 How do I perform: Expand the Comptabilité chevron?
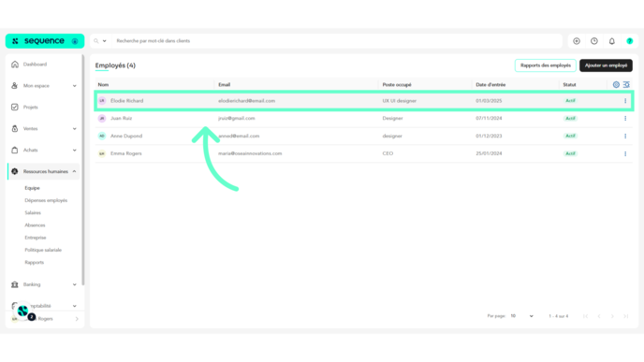(x=74, y=306)
